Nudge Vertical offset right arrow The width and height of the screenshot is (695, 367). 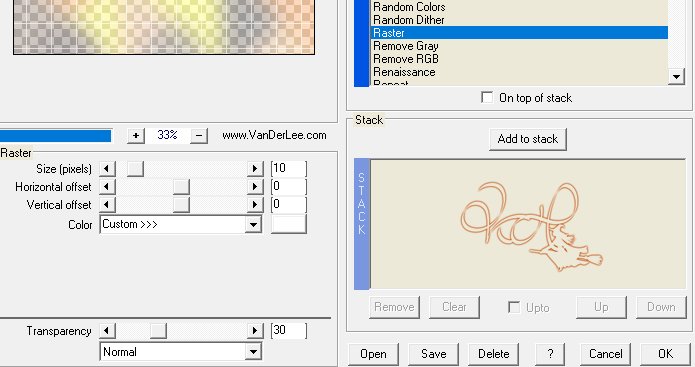(x=255, y=205)
